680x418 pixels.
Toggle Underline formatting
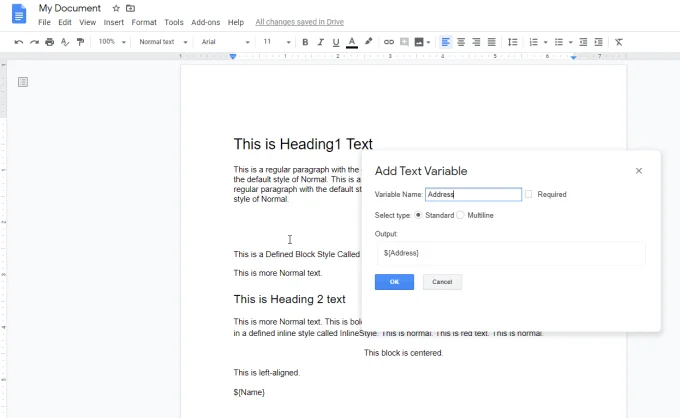pyautogui.click(x=336, y=42)
